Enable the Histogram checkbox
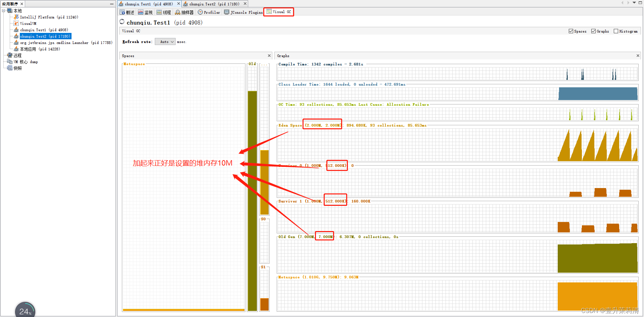644x317 pixels. point(616,31)
